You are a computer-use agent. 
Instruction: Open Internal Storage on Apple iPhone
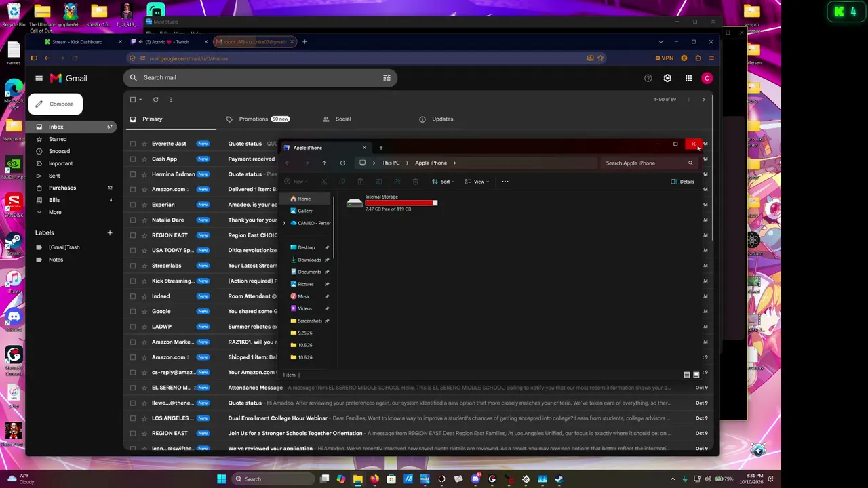(392, 203)
